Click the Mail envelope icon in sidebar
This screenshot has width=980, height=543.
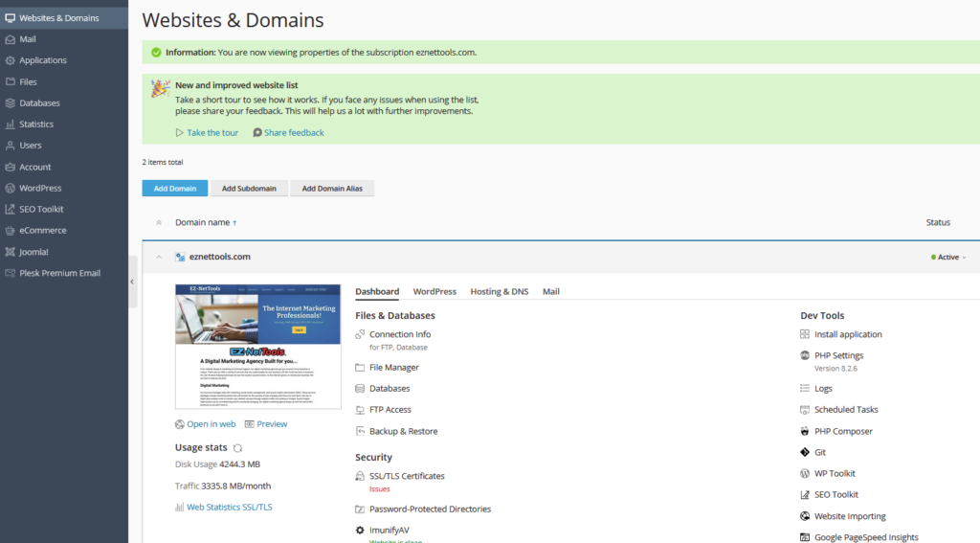pyautogui.click(x=10, y=39)
